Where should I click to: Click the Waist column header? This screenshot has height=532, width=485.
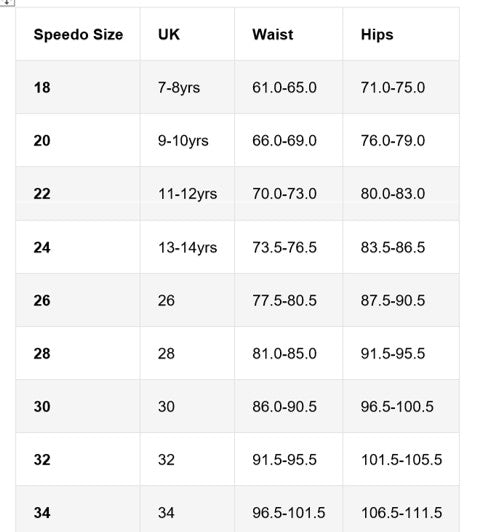288,34
